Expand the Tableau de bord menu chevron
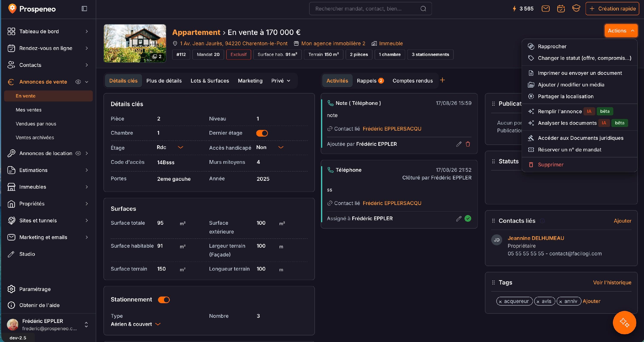The image size is (644, 342). pyautogui.click(x=87, y=32)
